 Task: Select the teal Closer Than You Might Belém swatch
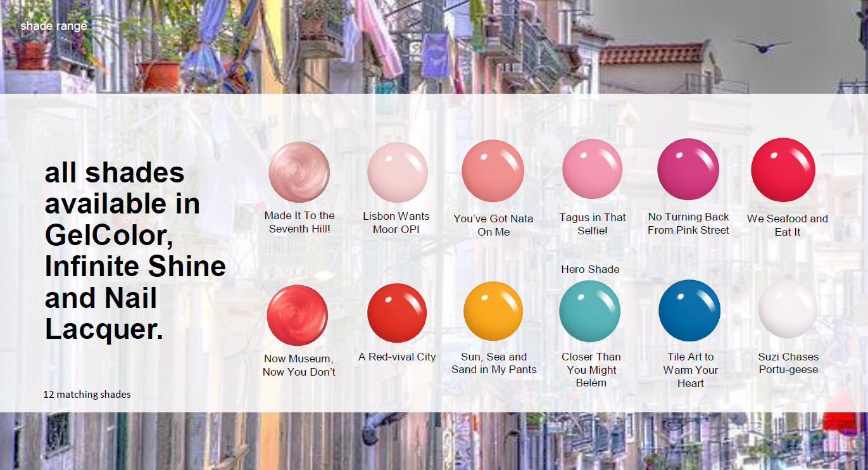pos(589,311)
